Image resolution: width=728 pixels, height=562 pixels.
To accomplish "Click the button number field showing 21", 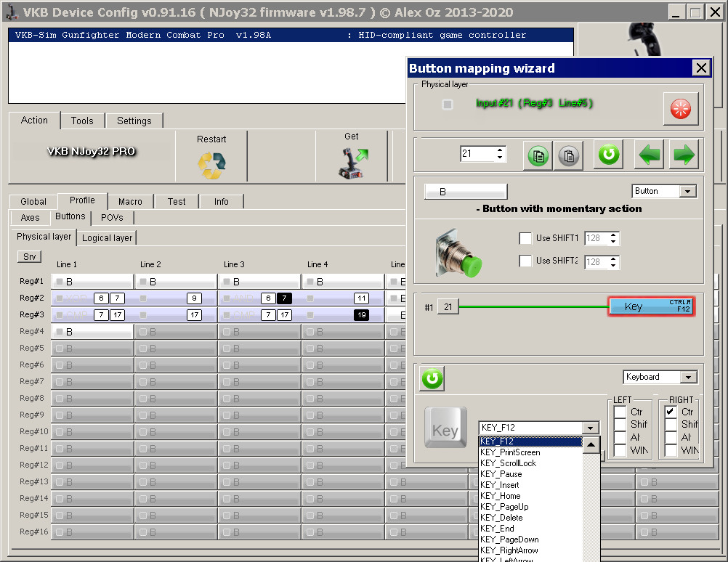I will click(x=478, y=154).
